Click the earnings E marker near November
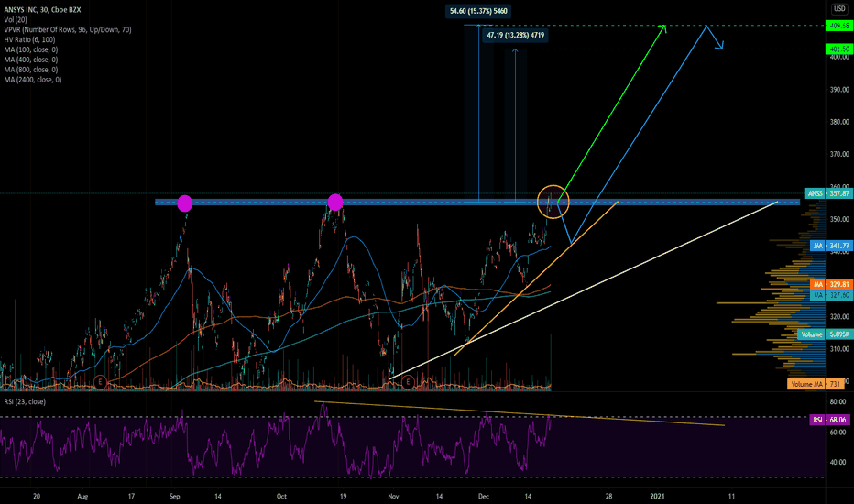 (x=408, y=382)
